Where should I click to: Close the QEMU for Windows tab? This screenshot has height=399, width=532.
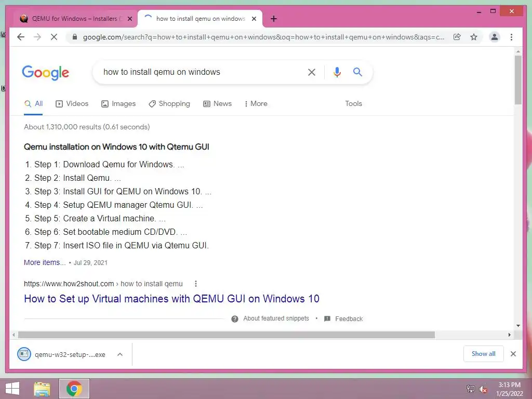click(x=129, y=19)
